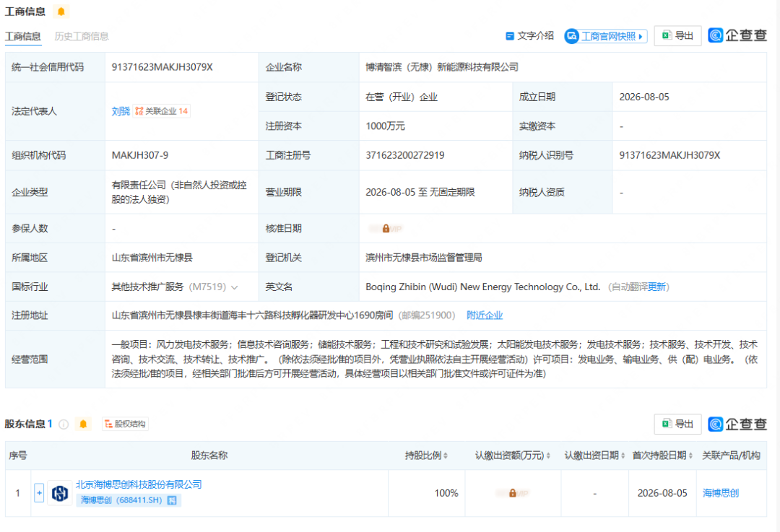780x532 pixels.
Task: Click the VIP lock icon in 核准日期 row
Action: (386, 229)
